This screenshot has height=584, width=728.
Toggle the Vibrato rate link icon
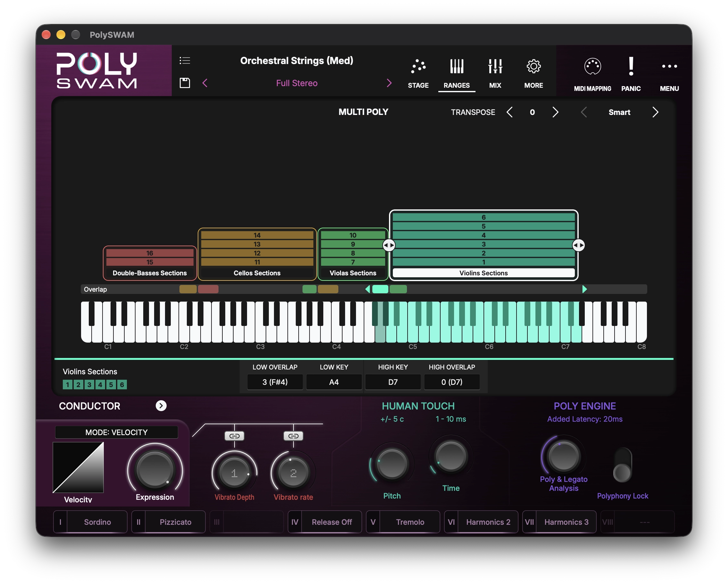tap(293, 436)
